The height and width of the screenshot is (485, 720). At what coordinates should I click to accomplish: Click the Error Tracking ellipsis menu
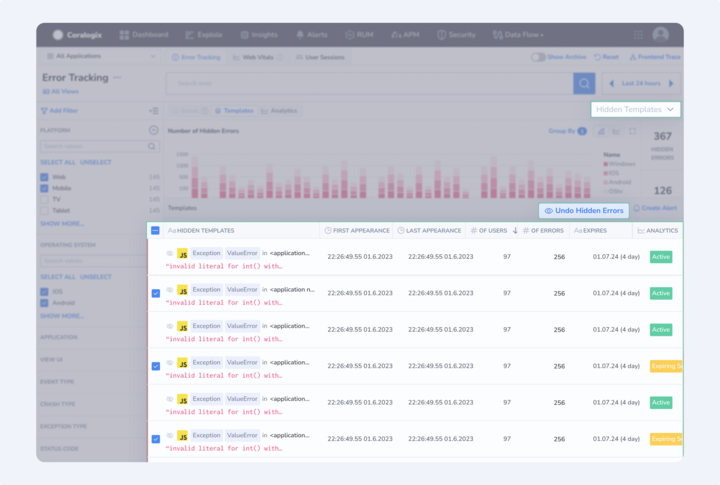[x=118, y=77]
